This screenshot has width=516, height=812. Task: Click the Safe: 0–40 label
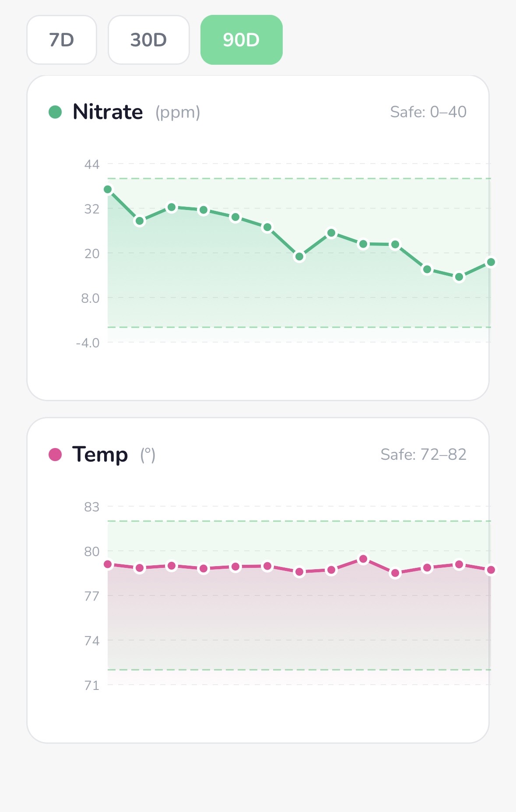pos(428,112)
